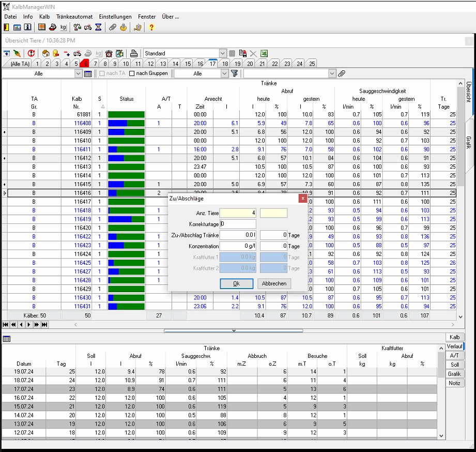The image size is (476, 452).
Task: Click the paperclip icon beside empty dropdown
Action: click(x=342, y=74)
